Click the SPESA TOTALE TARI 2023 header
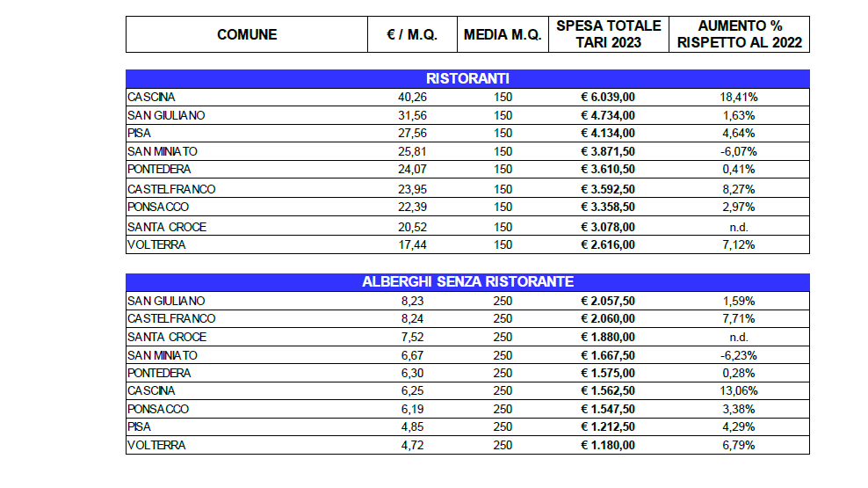Screen dimensions: 868x488 (608, 34)
